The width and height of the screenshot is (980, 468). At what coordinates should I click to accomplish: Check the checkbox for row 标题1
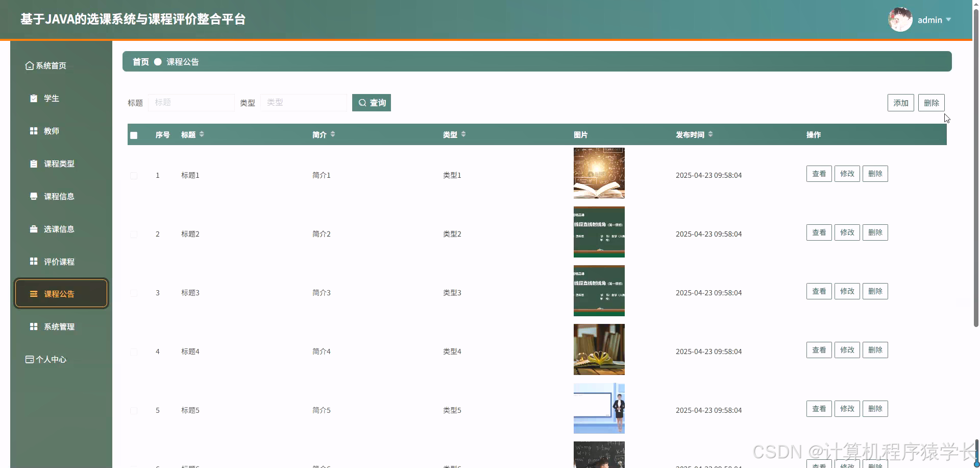134,176
